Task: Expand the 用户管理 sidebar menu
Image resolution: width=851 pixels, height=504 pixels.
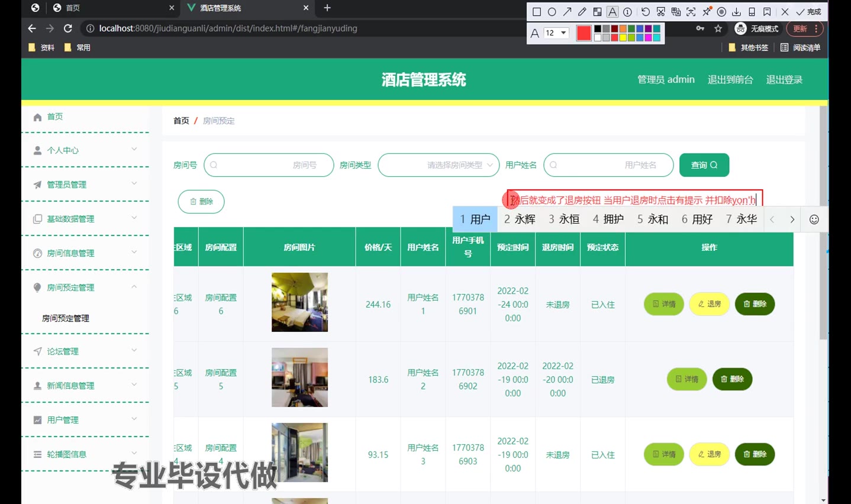Action: [x=85, y=420]
